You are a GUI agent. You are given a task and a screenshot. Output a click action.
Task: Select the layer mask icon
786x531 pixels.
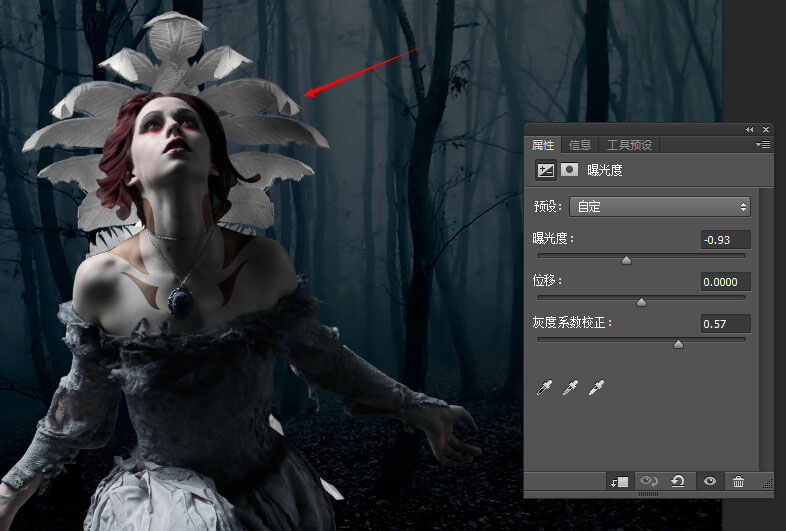point(569,170)
